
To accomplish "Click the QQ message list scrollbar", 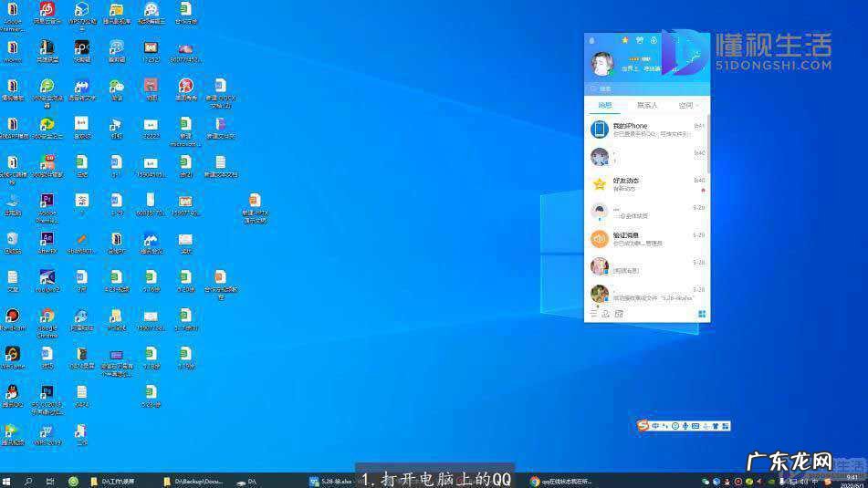I will [708, 146].
